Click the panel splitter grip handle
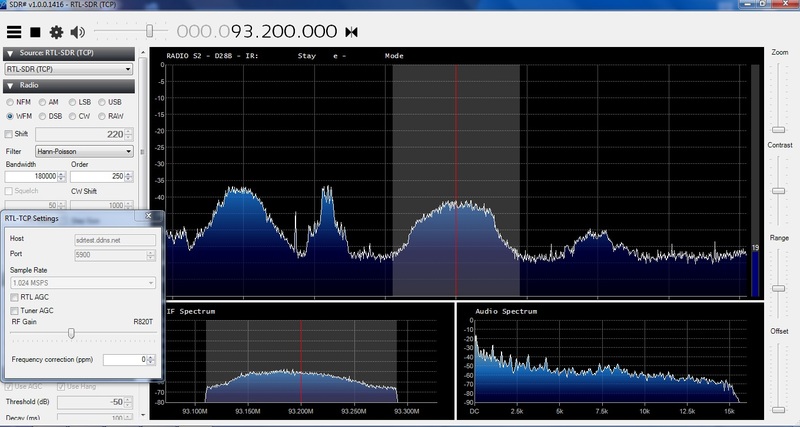The height and width of the screenshot is (427, 800). click(x=143, y=152)
